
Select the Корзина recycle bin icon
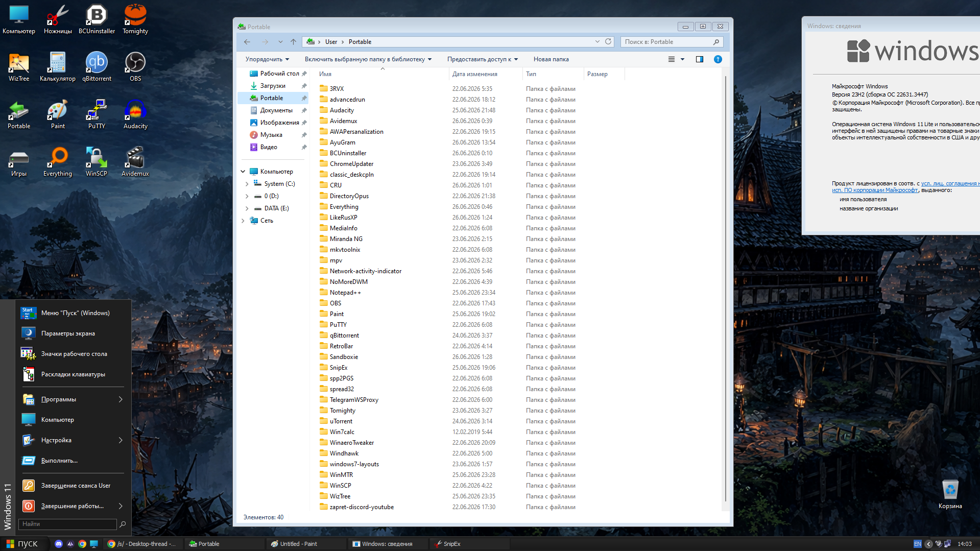950,494
